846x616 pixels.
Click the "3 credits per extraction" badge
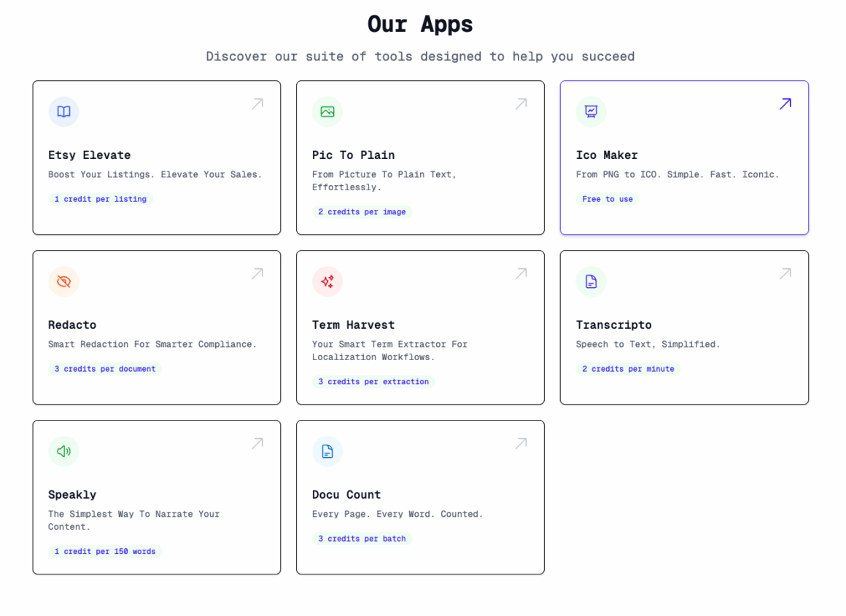[373, 382]
